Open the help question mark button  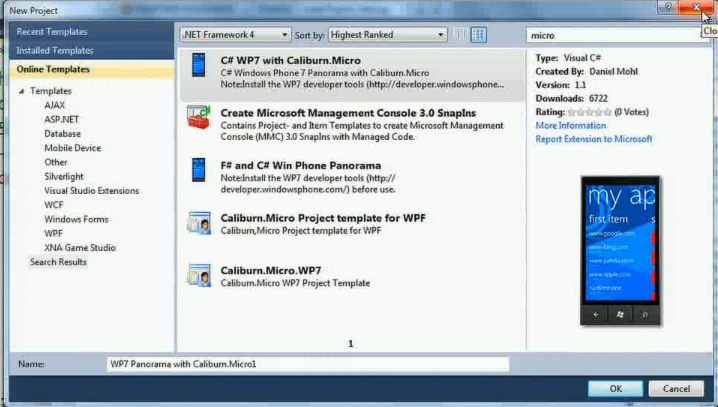click(x=668, y=7)
